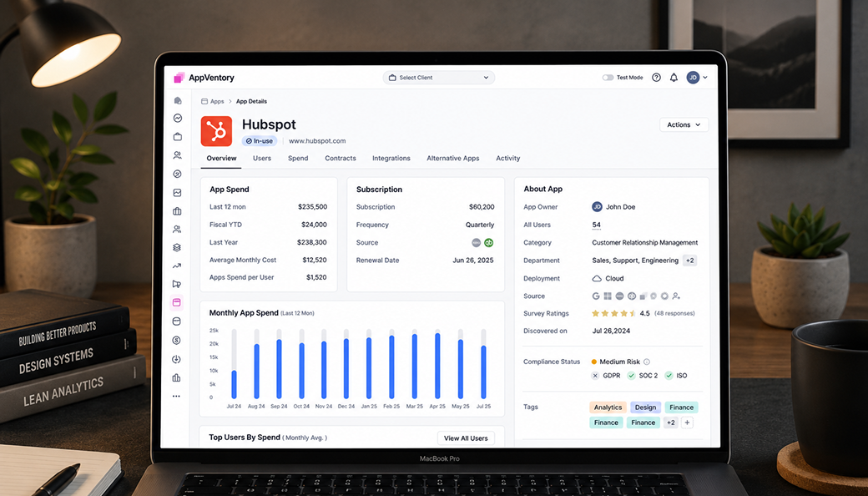Open the database cylinder sidebar icon
This screenshot has height=496, width=868.
click(x=177, y=321)
